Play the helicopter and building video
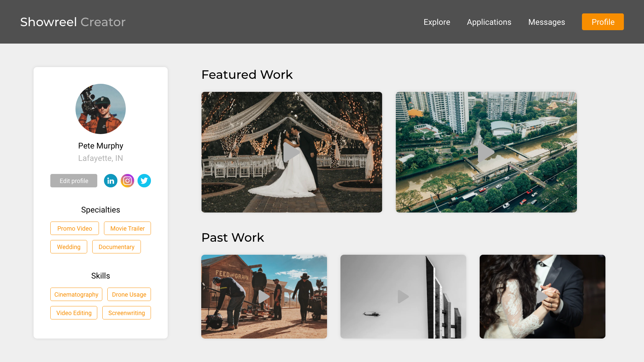Viewport: 644px width, 362px height. (x=403, y=297)
